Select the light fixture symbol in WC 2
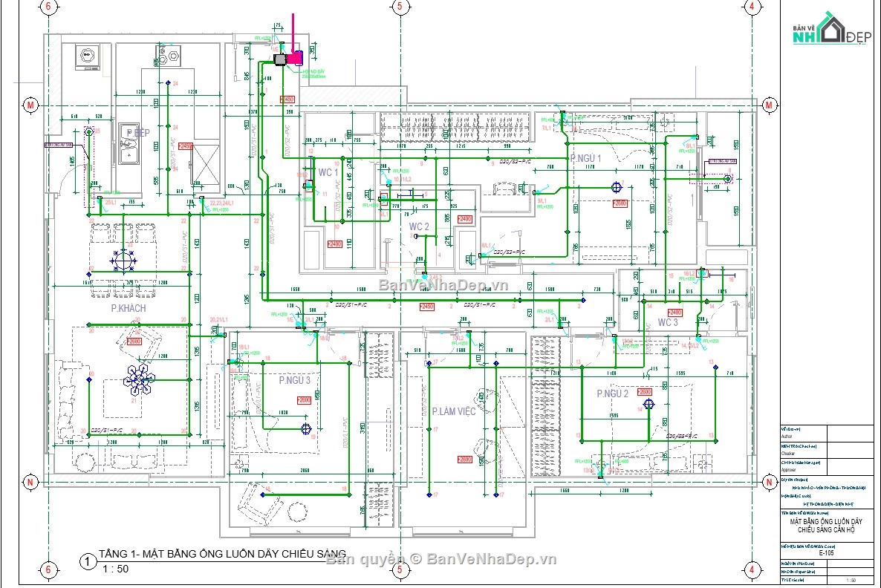The width and height of the screenshot is (881, 588). pyautogui.click(x=416, y=236)
